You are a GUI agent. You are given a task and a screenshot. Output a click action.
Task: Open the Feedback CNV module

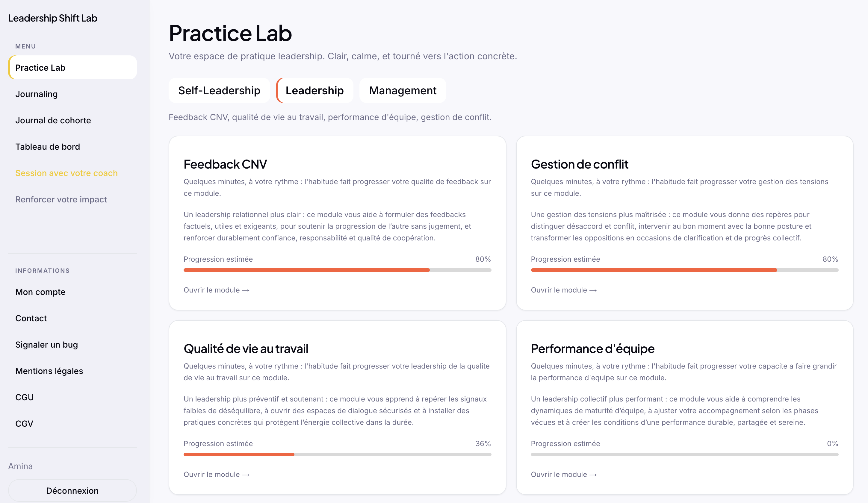pos(216,290)
